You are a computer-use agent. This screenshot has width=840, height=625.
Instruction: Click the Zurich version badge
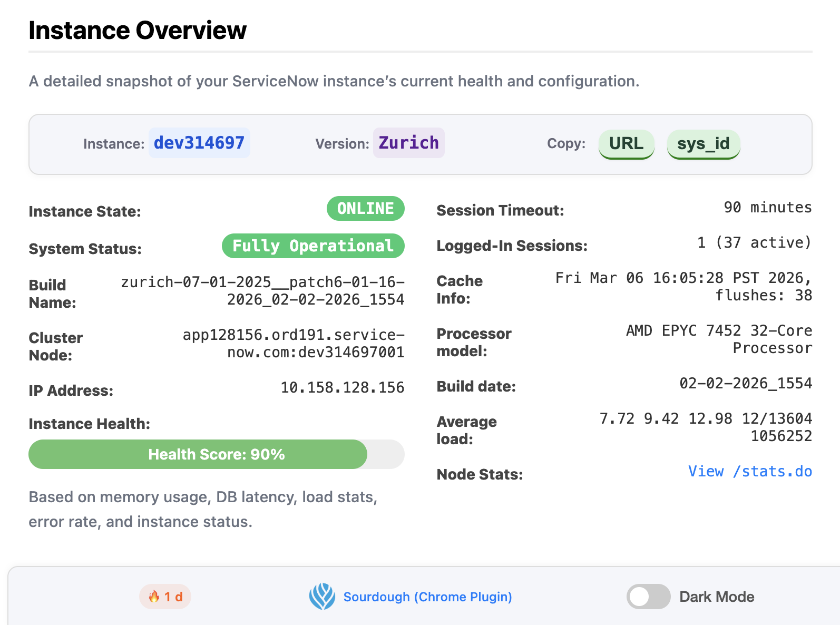[x=409, y=143]
